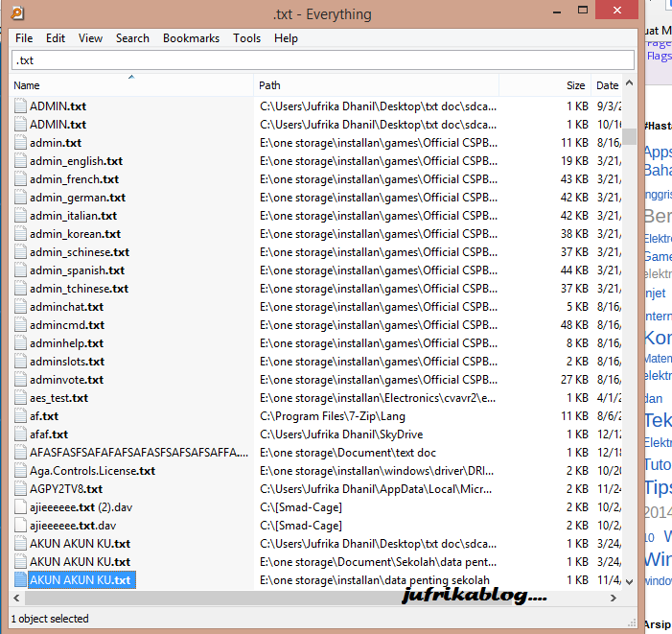Open the Edit menu
Viewport: 672px width, 634px height.
[x=56, y=38]
